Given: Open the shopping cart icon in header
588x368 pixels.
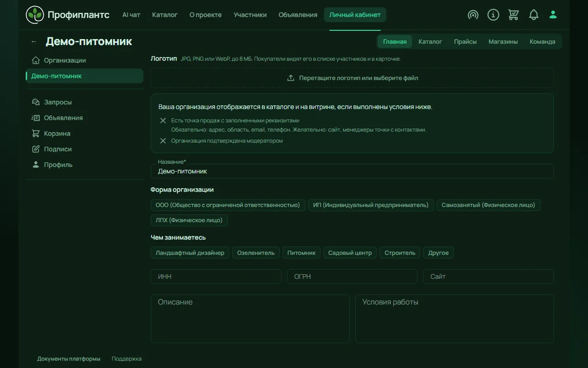Looking at the screenshot, I should click(514, 15).
